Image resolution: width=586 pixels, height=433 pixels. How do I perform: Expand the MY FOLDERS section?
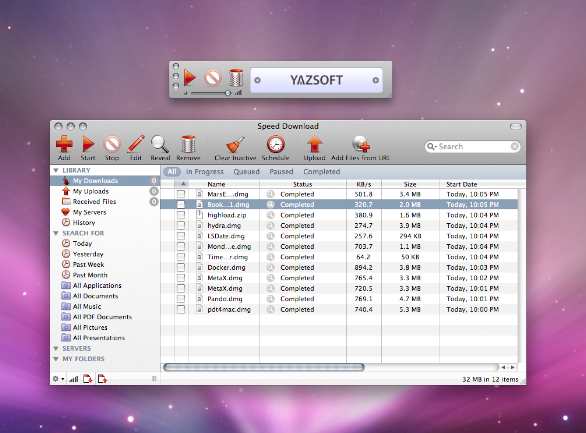[x=56, y=359]
